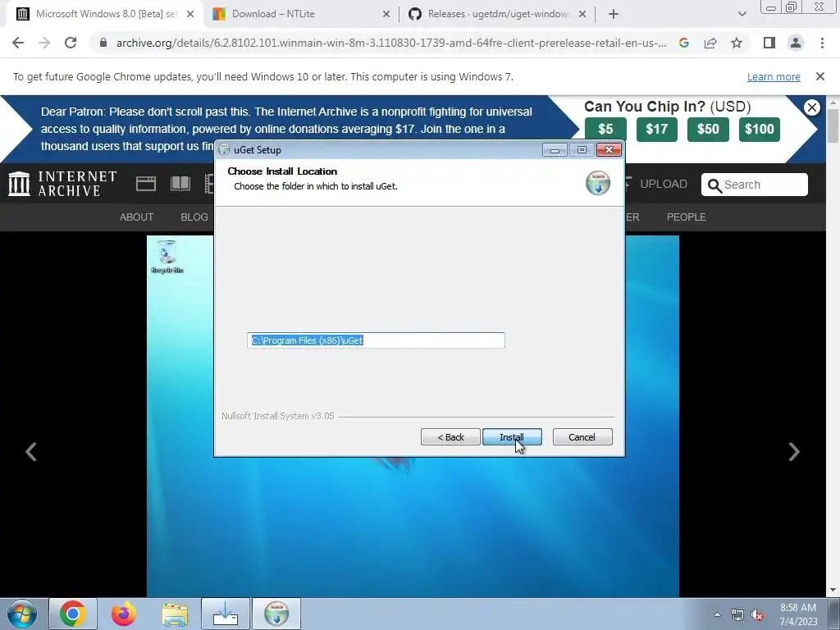Screen dimensions: 840x630
Task: Donate $17 to Internet Archive
Action: click(x=657, y=129)
